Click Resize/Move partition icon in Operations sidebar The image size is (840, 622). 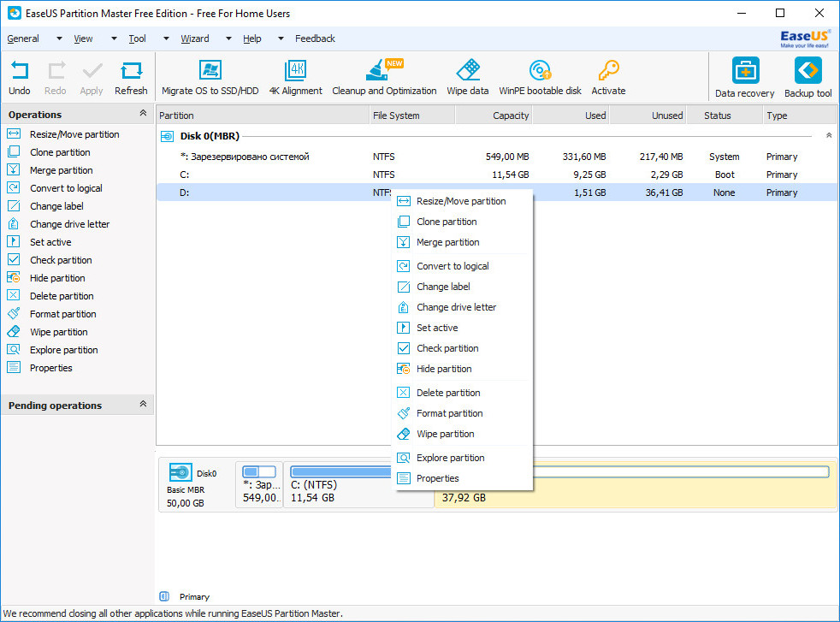(x=14, y=134)
